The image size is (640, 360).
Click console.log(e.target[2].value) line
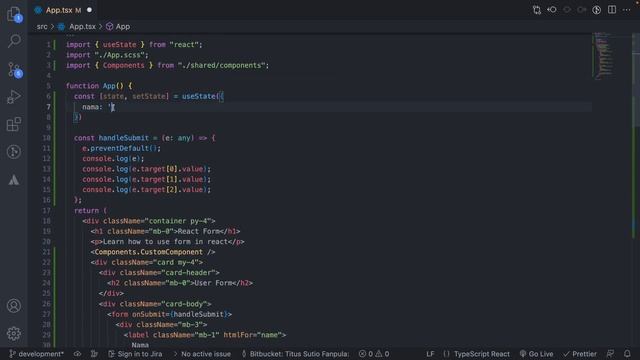pos(147,189)
